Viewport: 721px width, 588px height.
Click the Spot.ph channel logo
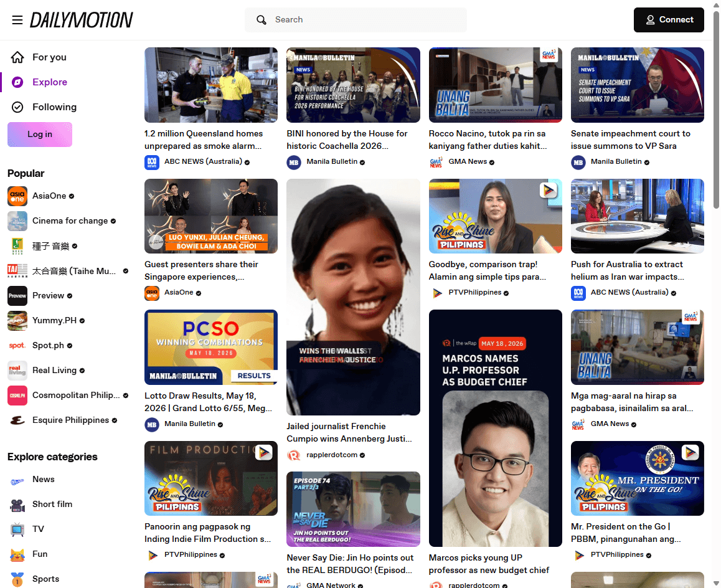(17, 346)
